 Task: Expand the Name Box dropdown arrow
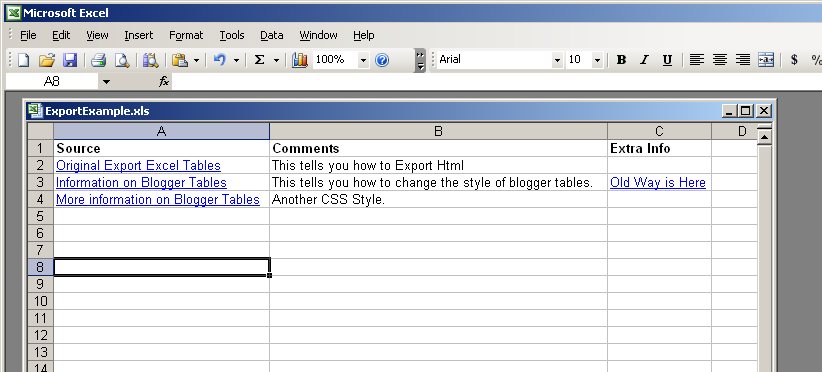[x=106, y=82]
